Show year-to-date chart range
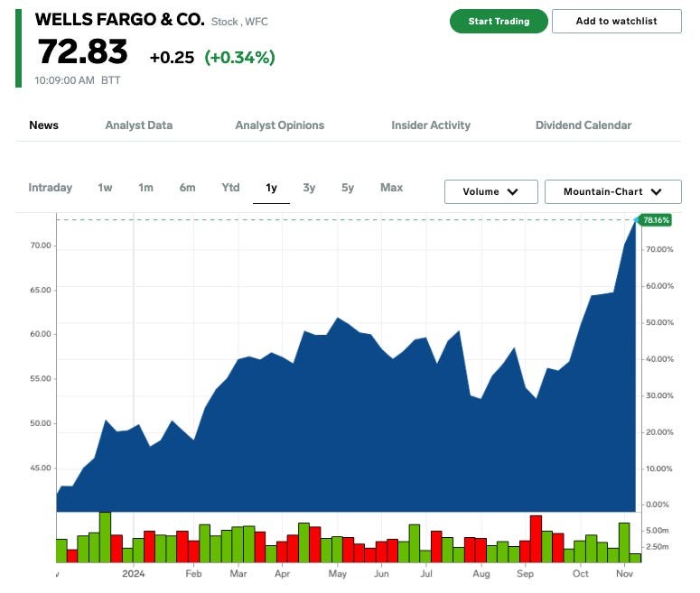This screenshot has width=700, height=593. (230, 188)
